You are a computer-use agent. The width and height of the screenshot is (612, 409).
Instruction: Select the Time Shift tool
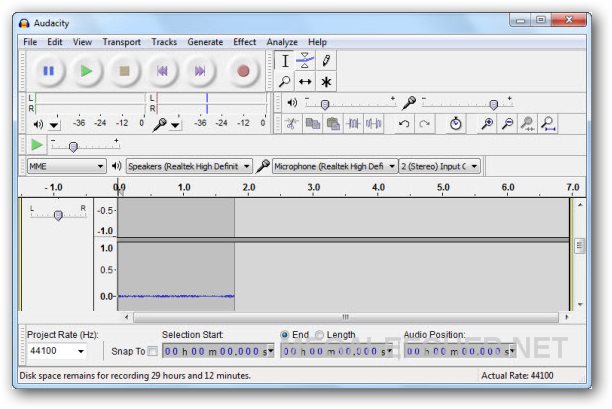click(305, 82)
